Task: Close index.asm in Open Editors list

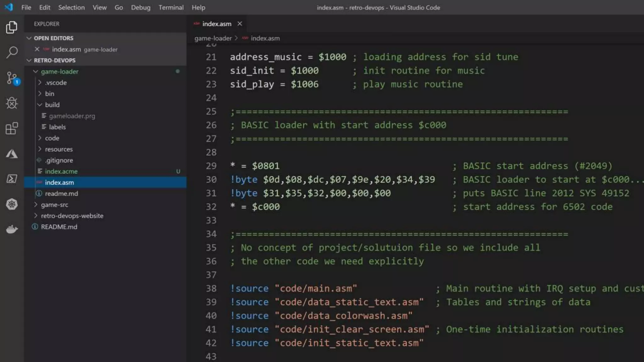Action: point(37,49)
